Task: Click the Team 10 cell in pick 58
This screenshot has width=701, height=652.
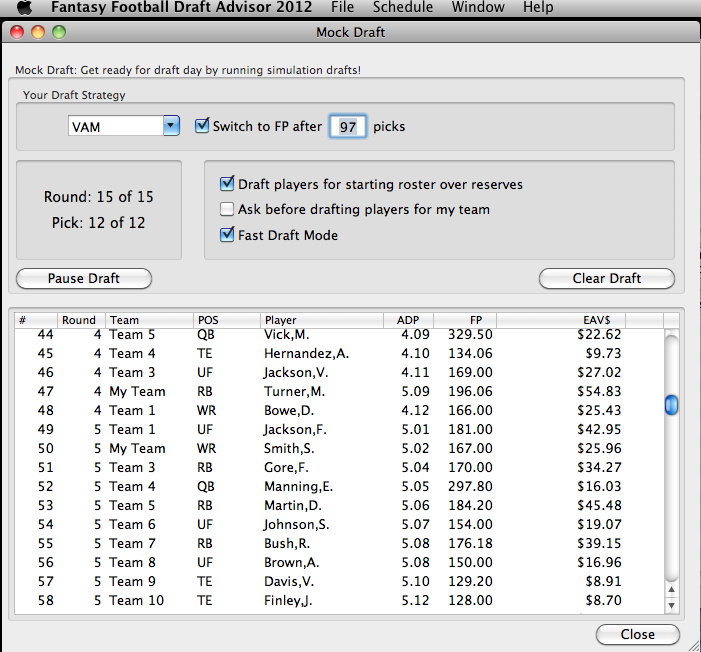Action: coord(136,600)
